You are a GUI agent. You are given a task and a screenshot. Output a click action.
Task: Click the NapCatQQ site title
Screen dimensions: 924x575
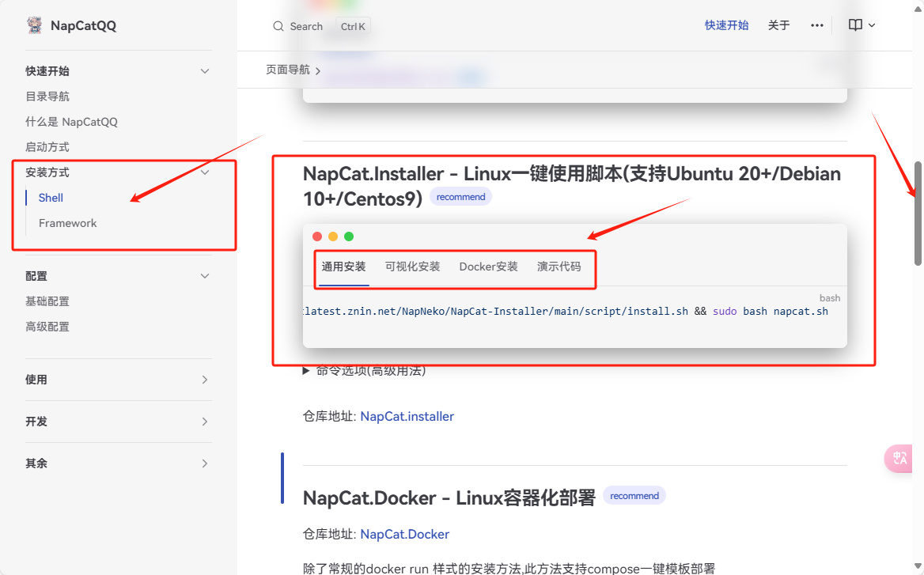(83, 25)
